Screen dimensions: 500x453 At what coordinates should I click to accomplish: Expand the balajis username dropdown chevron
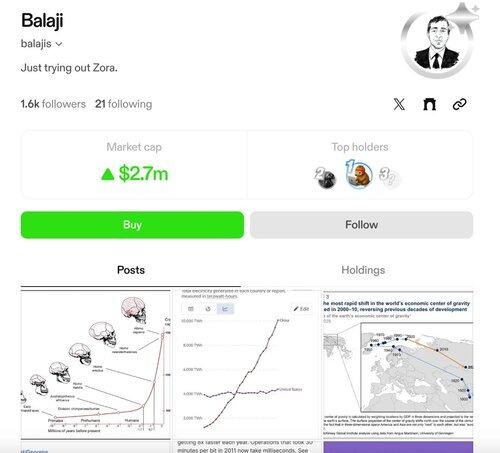[59, 44]
